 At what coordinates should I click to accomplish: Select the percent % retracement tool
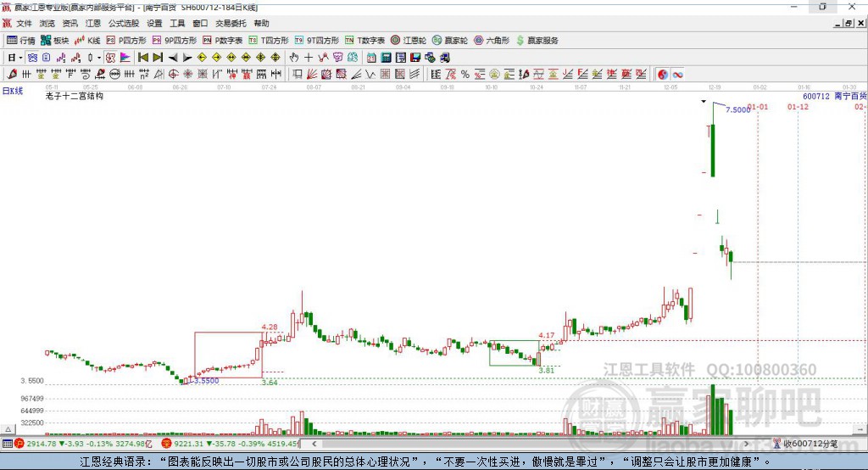point(465,75)
